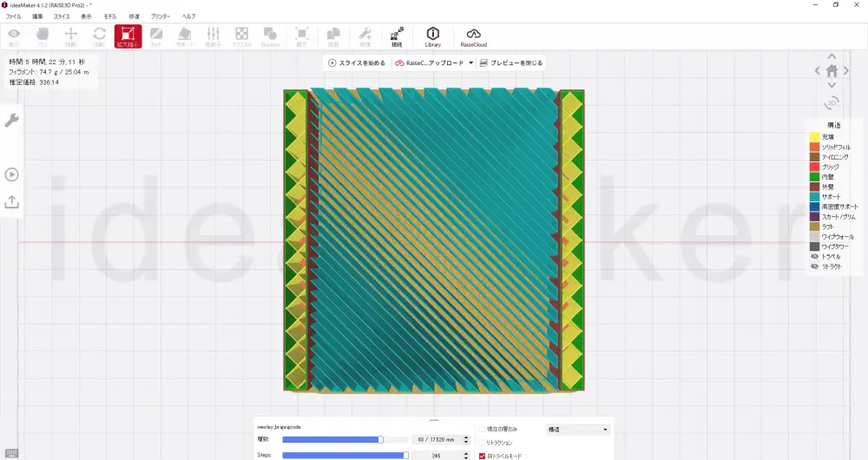Enable the リトラクション checkbox
This screenshot has width=868, height=460.
483,443
